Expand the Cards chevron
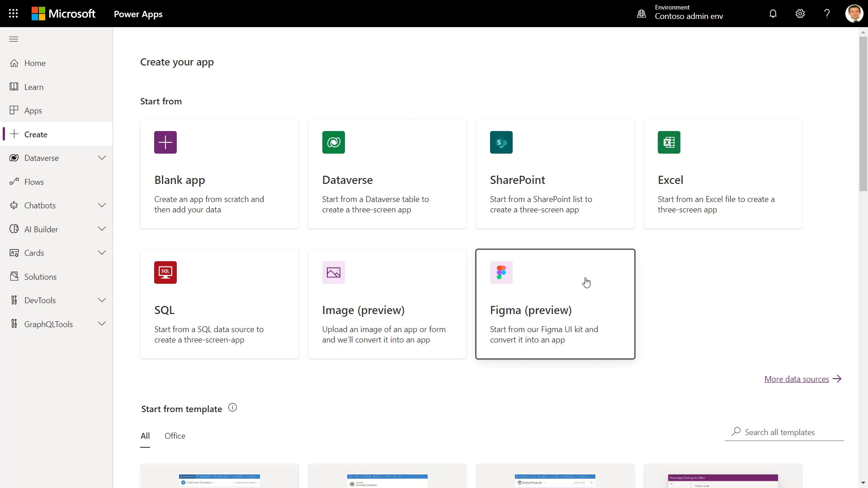Viewport: 868px width, 488px height. (102, 253)
